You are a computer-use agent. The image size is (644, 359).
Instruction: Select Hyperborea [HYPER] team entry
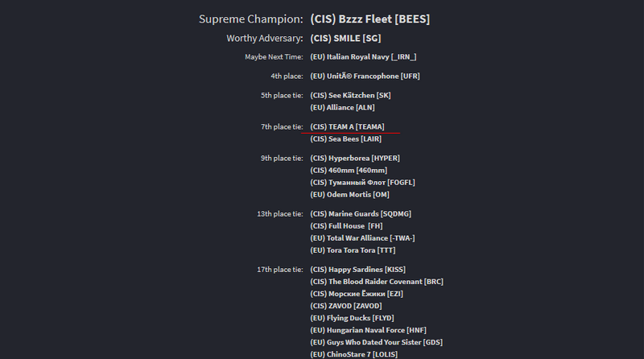(x=354, y=158)
